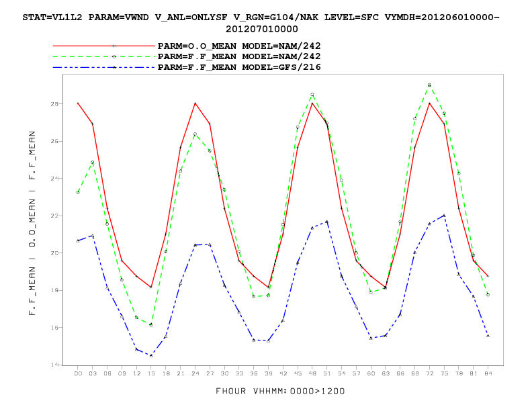The height and width of the screenshot is (411, 532).
Task: Click x-axis tick label 36
Action: (254, 373)
